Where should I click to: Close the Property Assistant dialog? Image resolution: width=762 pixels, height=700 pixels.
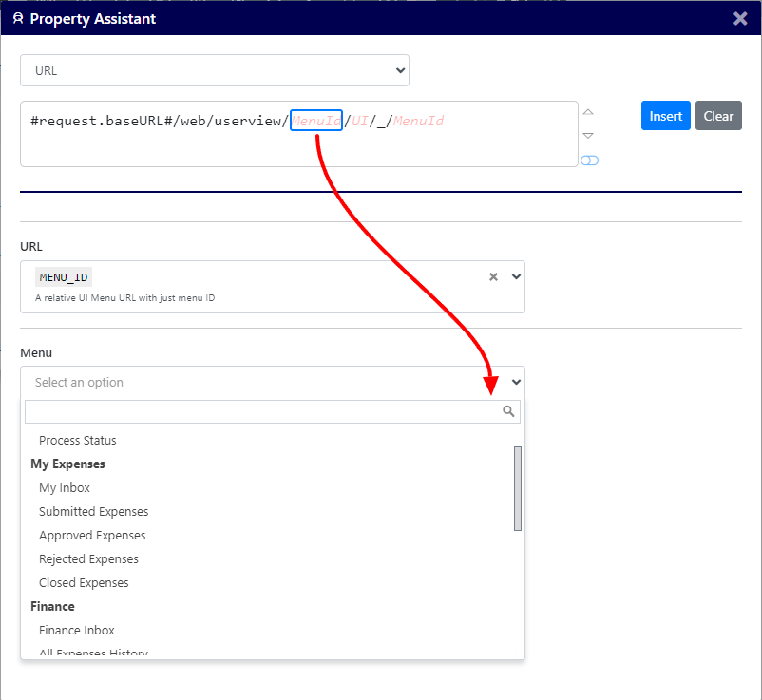pos(740,18)
